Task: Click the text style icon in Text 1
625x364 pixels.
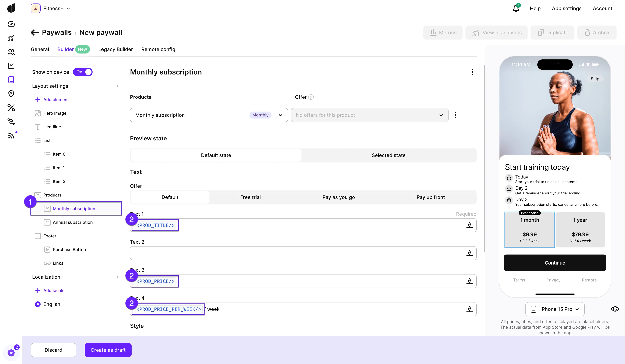Action: 469,225
